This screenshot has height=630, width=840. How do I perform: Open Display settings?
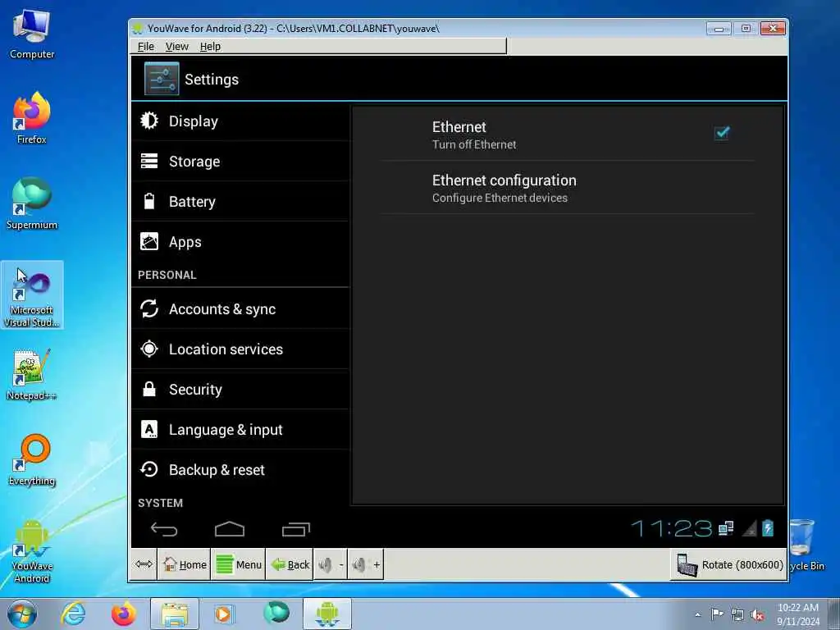coord(240,121)
